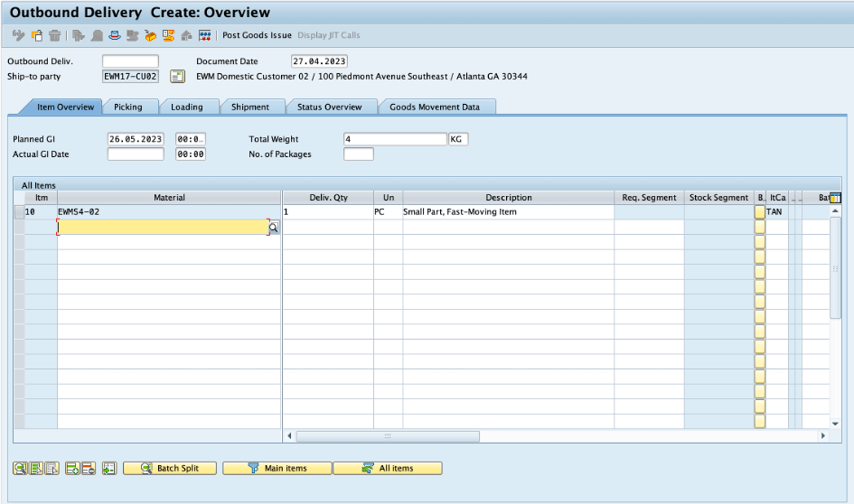This screenshot has width=854, height=504.
Task: Click the weight unit KG field
Action: 458,139
